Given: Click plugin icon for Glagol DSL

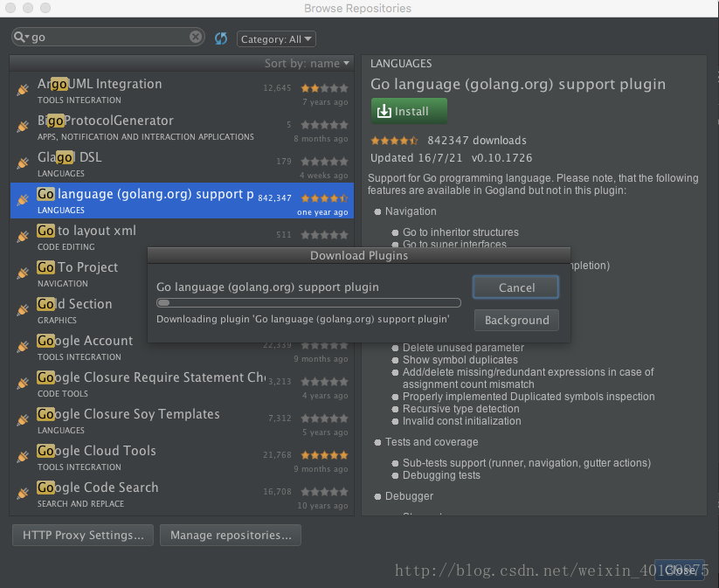Looking at the screenshot, I should pyautogui.click(x=23, y=163).
